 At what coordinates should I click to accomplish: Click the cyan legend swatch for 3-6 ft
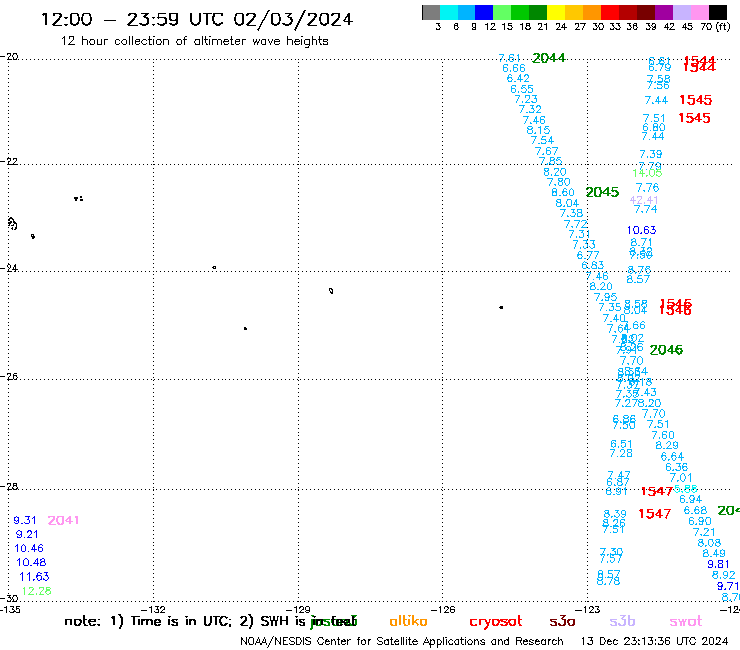448,12
